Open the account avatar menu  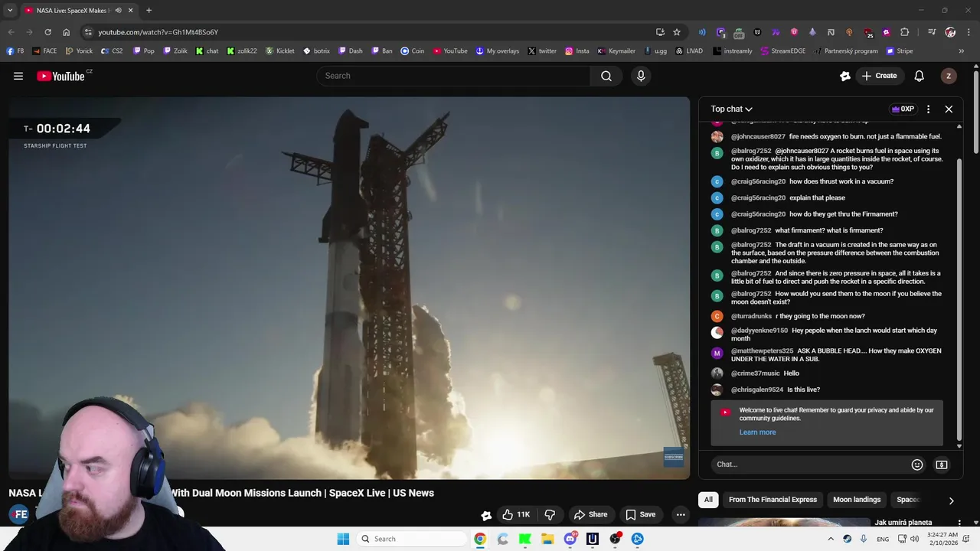[x=949, y=76]
